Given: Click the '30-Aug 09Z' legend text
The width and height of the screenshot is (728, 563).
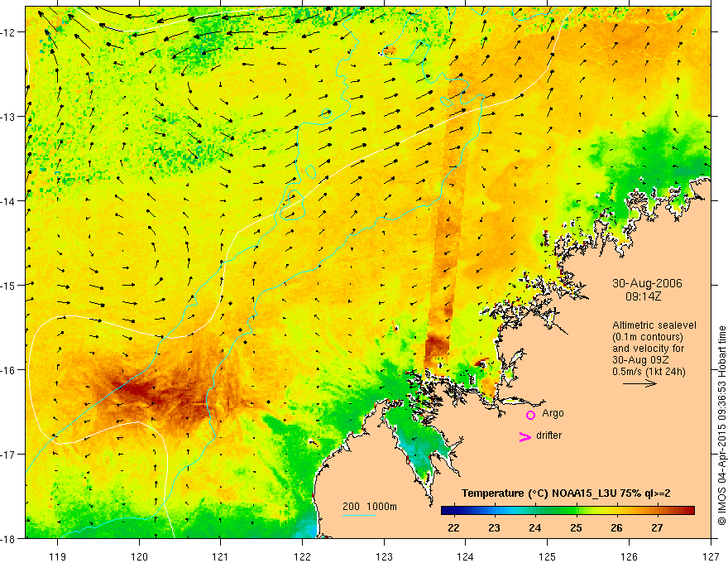Looking at the screenshot, I should pos(642,360).
